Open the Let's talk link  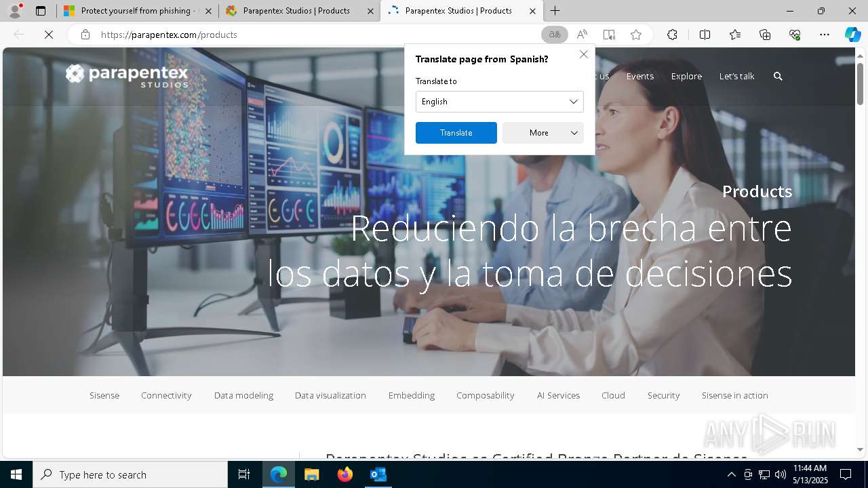[736, 77]
